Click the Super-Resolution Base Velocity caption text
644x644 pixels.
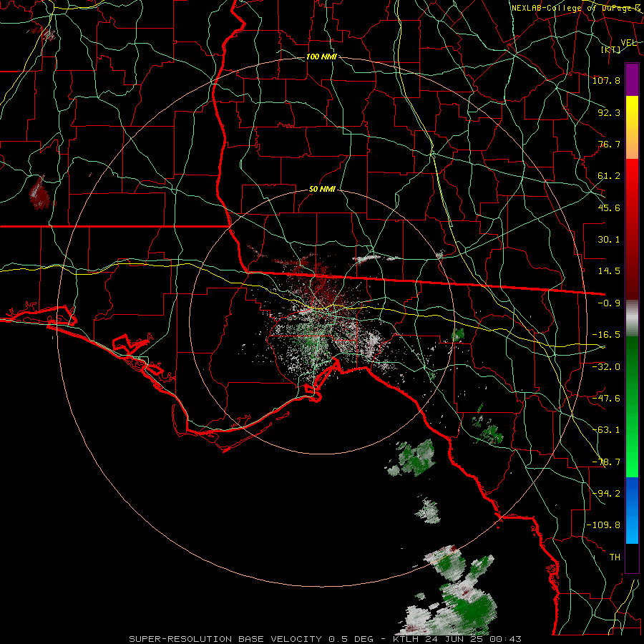pos(326,639)
